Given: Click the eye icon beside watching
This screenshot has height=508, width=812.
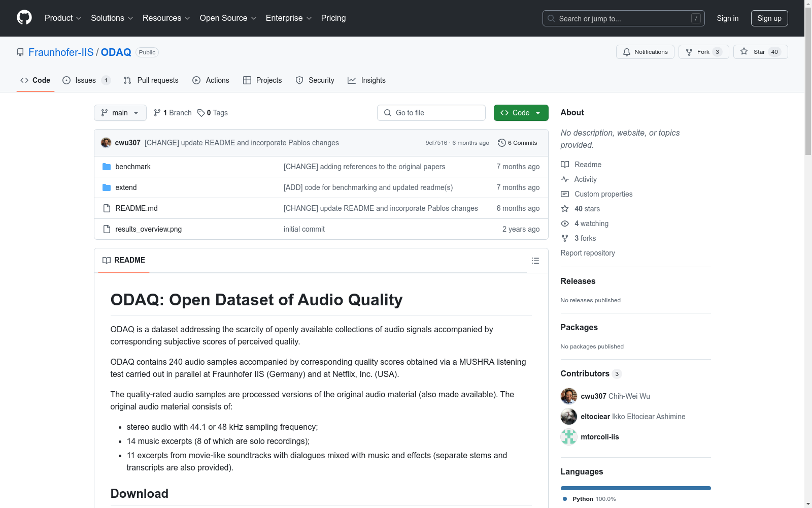Looking at the screenshot, I should [565, 224].
